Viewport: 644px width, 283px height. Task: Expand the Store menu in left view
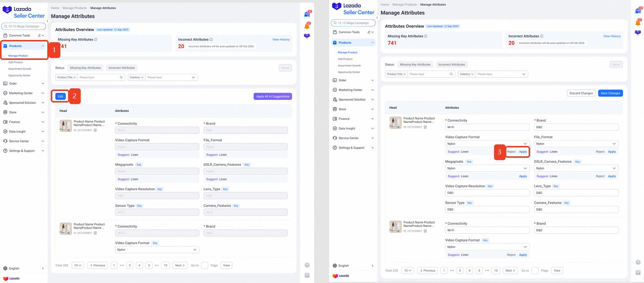click(43, 112)
